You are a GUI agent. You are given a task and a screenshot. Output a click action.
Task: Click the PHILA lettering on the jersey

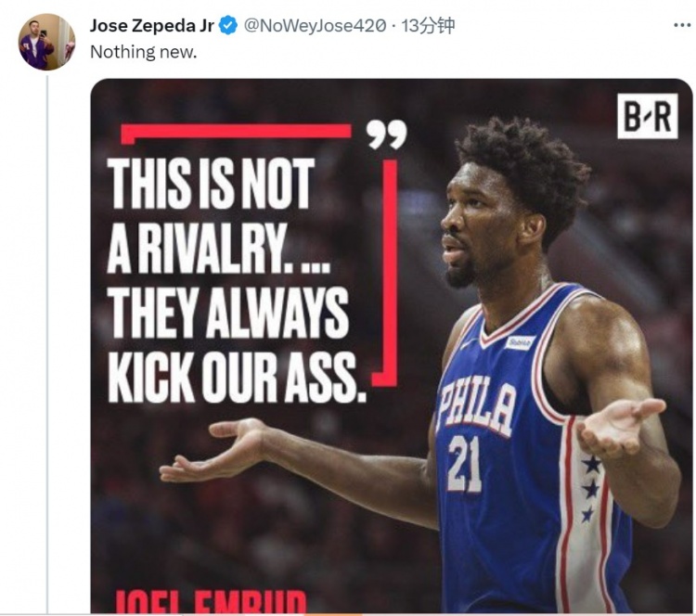(x=477, y=406)
